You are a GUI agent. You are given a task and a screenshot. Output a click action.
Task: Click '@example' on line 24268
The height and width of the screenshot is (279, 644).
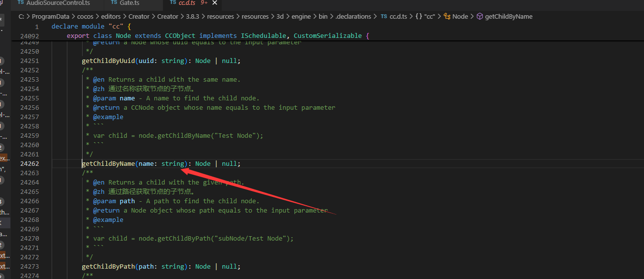coord(108,220)
